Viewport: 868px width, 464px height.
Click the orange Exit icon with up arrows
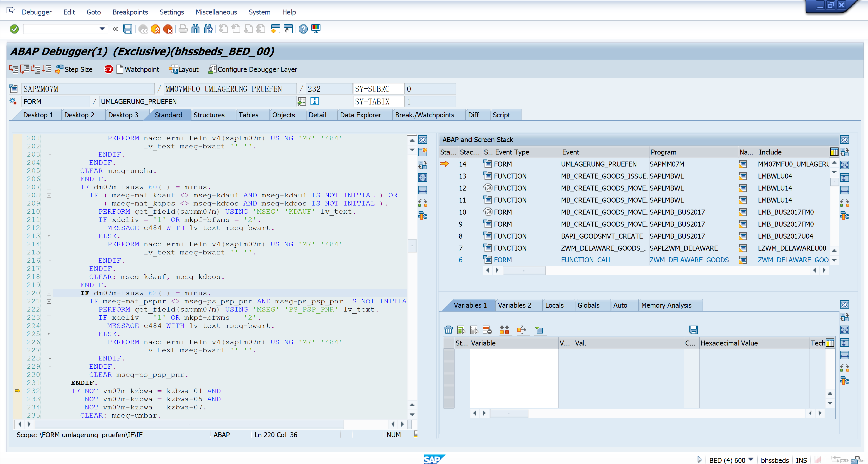(155, 29)
